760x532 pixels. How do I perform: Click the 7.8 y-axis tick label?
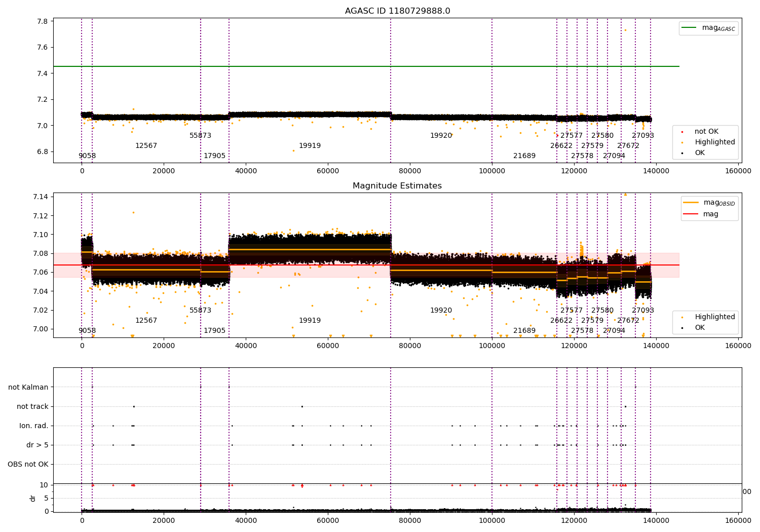(x=43, y=21)
